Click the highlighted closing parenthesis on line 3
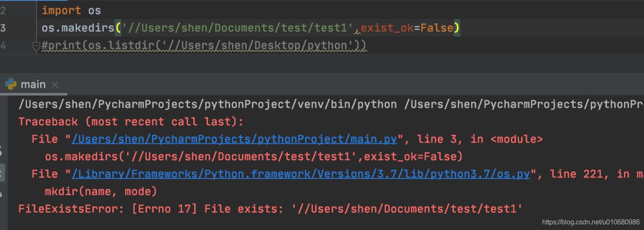644x230 pixels. click(456, 28)
